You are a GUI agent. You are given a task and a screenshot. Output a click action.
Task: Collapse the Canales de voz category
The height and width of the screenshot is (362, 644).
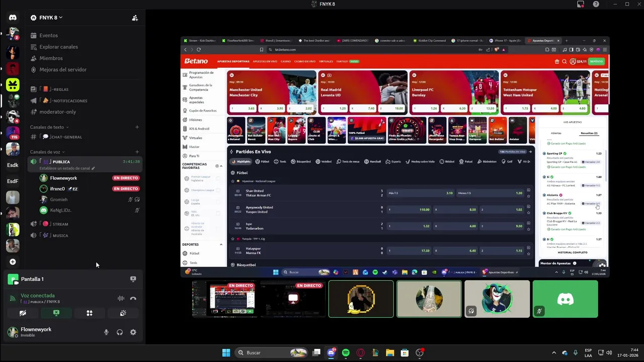(47, 152)
